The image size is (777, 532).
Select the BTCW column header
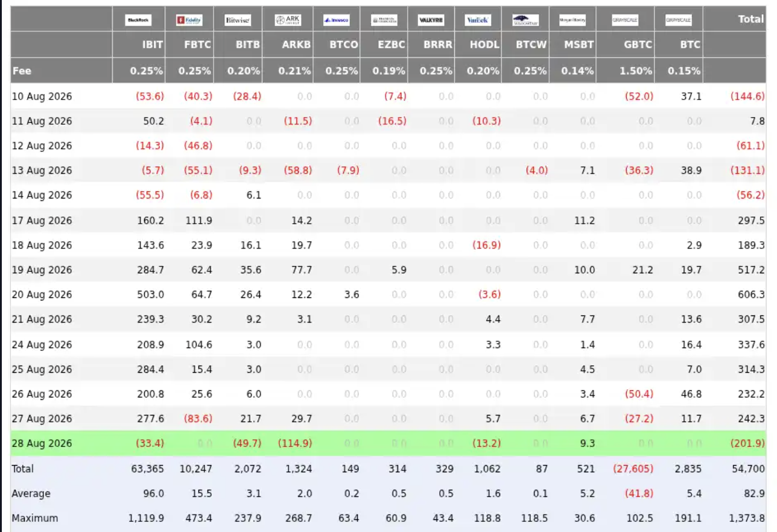tap(531, 45)
